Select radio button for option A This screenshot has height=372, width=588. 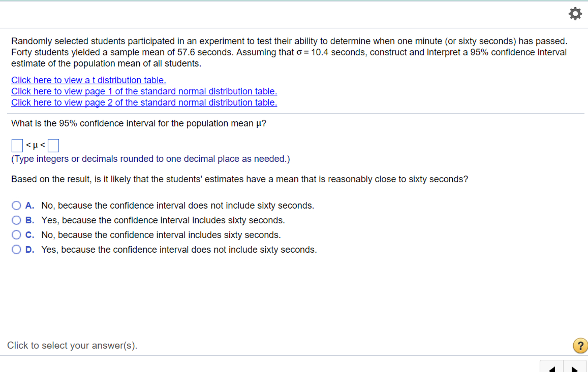point(16,206)
